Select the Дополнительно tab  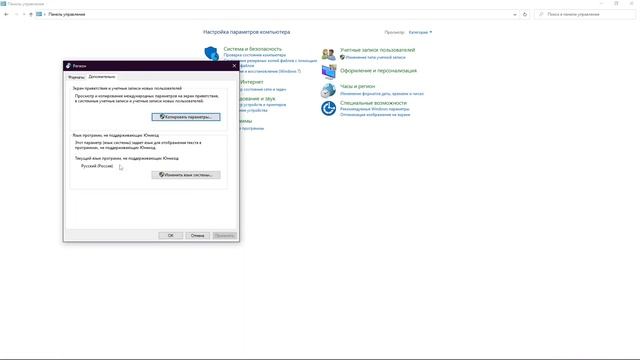(102, 77)
